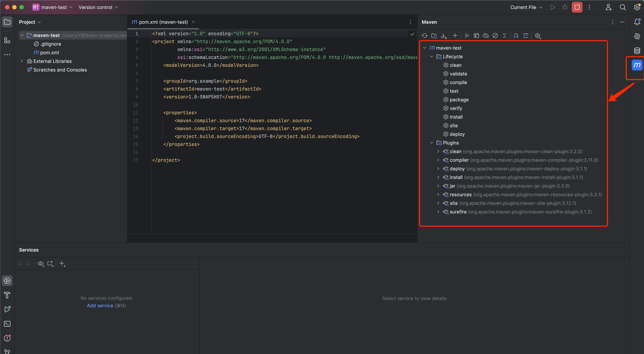Viewport: 644px width, 354px height.
Task: Open editor tab options menu
Action: coord(410,22)
